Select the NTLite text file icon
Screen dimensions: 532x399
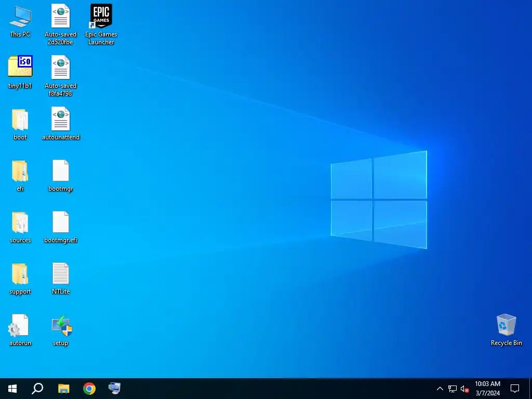(61, 278)
